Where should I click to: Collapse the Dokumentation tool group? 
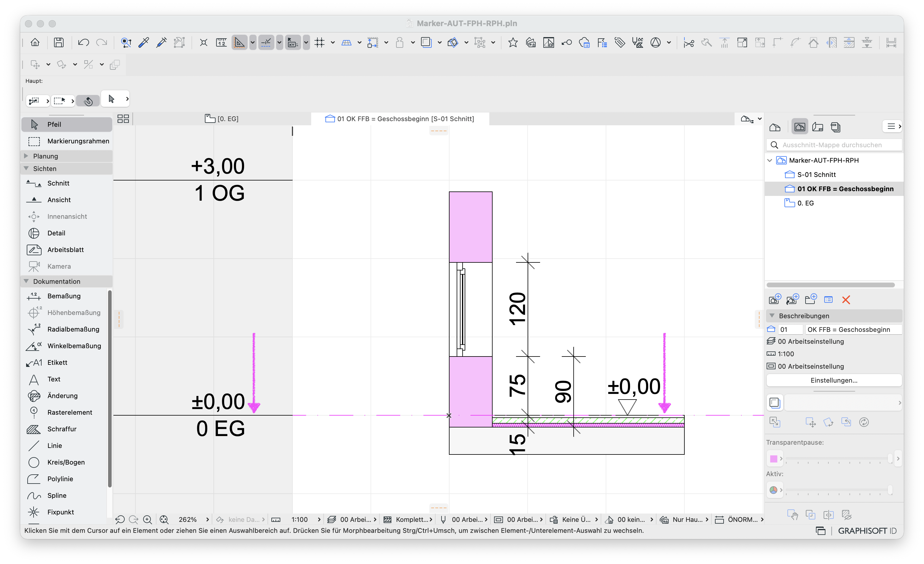[26, 281]
